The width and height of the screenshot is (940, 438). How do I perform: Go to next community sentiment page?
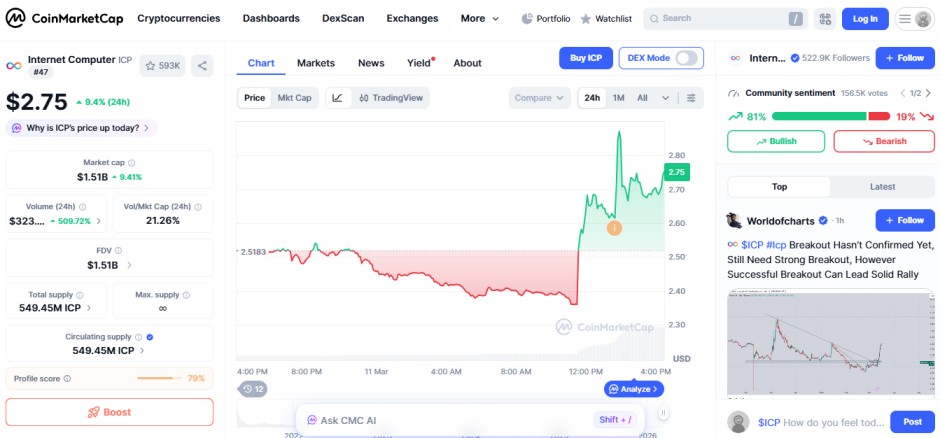tap(929, 93)
